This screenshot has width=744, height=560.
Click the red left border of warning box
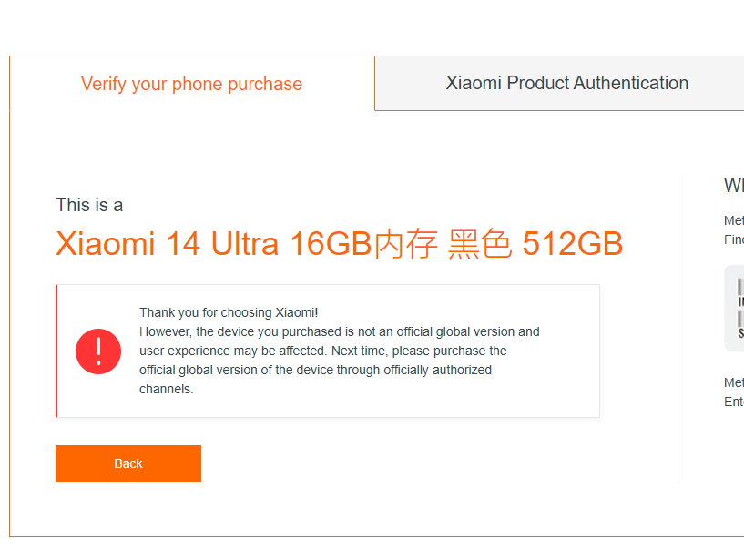point(56,351)
